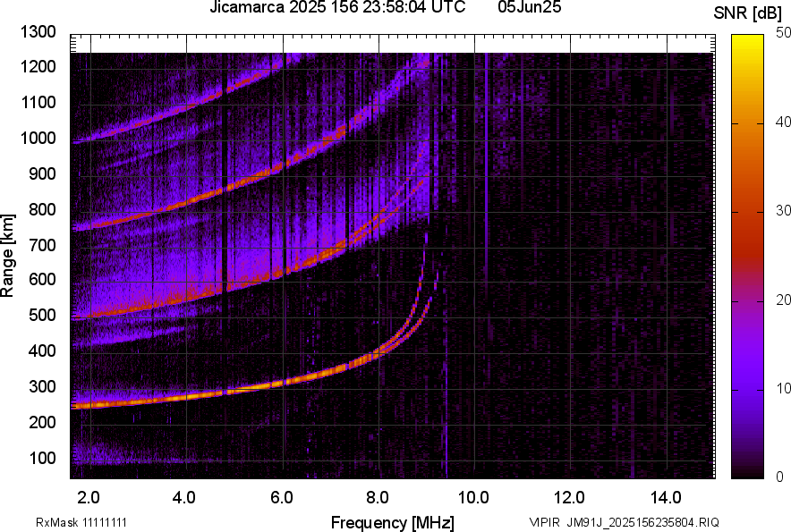Click the range tick label 500
Image resolution: width=791 pixels, height=532 pixels.
[x=42, y=315]
